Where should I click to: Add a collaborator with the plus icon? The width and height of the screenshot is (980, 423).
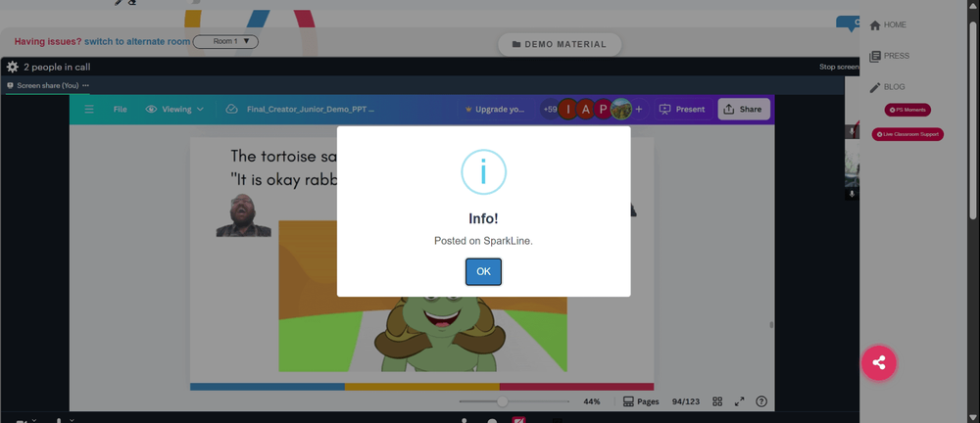[639, 110]
